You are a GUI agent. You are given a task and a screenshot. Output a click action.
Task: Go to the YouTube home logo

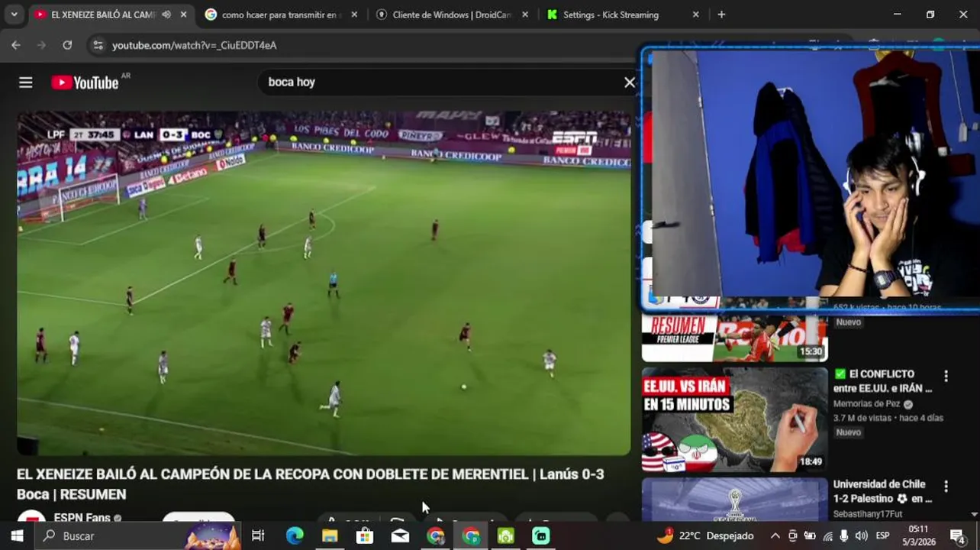coord(85,82)
